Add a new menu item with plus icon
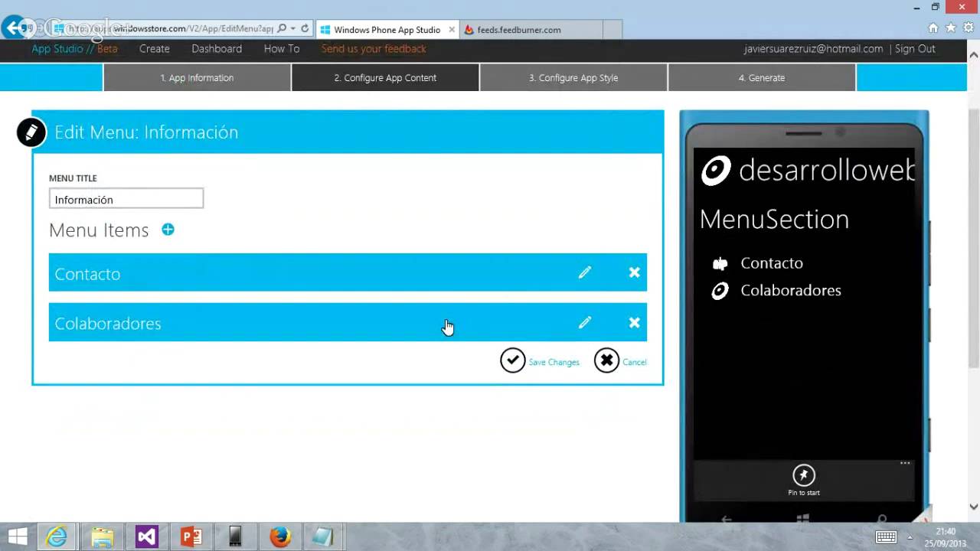This screenshot has width=980, height=551. click(168, 230)
